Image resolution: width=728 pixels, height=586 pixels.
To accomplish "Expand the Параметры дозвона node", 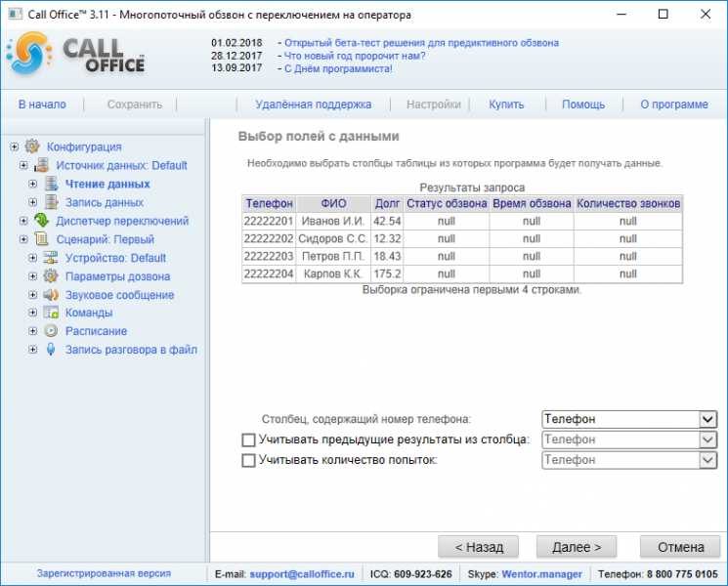I will (x=33, y=276).
